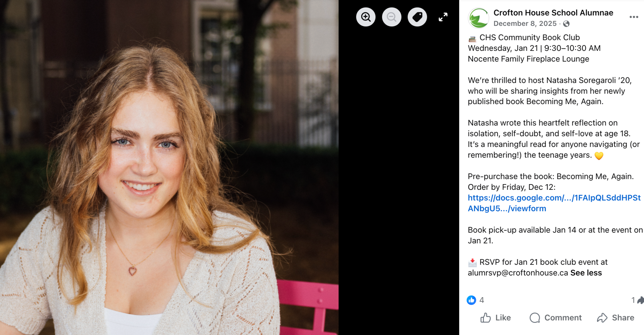Click the December 8, 2025 timestamp
Screen dimensions: 644x335
[525, 24]
